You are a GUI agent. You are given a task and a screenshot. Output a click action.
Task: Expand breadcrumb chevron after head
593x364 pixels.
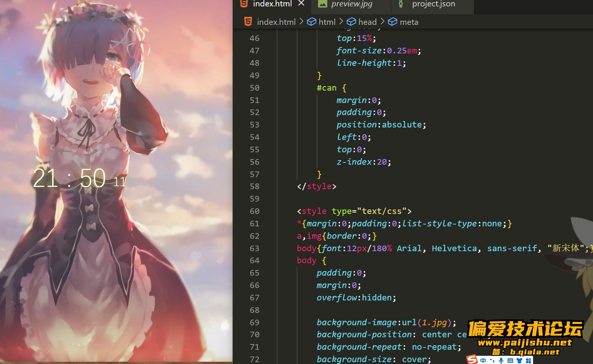382,21
